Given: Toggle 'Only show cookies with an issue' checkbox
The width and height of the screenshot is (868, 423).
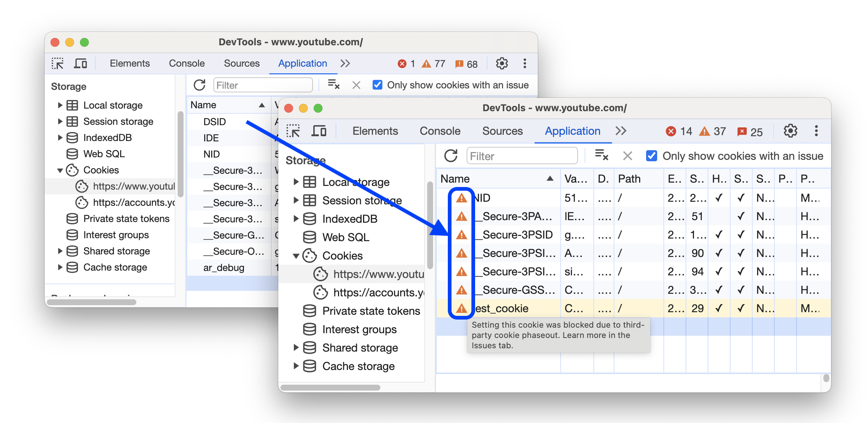Looking at the screenshot, I should coord(651,156).
